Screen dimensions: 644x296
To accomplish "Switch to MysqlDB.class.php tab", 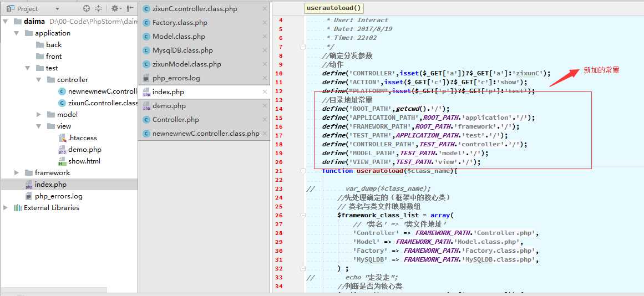I will click(x=182, y=50).
